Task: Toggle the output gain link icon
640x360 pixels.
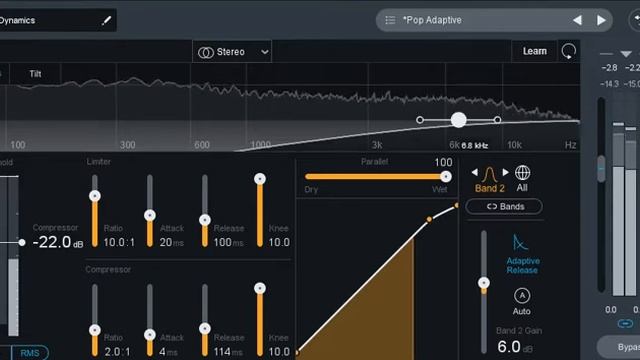Action: click(624, 324)
